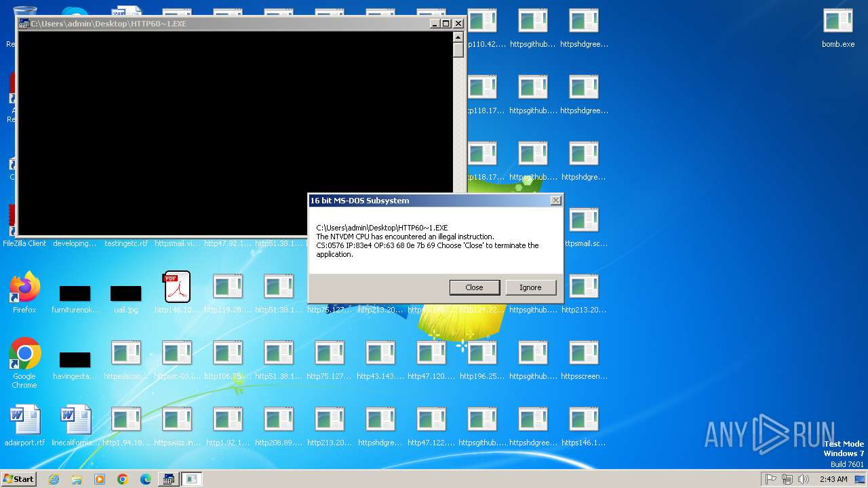868x488 pixels.
Task: Open the volume speaker tray icon
Action: point(804,479)
